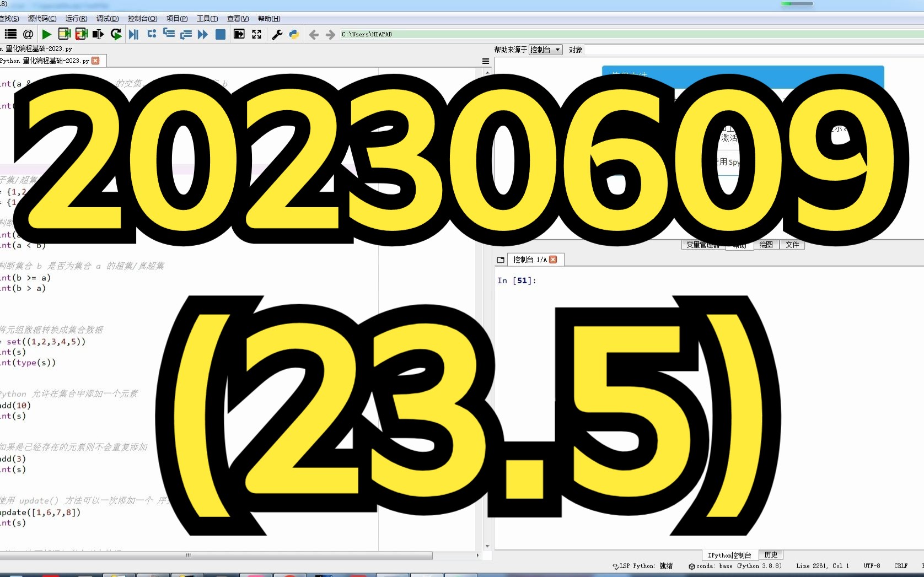The width and height of the screenshot is (924, 577).
Task: Open the 控制台(O) menu
Action: [142, 19]
